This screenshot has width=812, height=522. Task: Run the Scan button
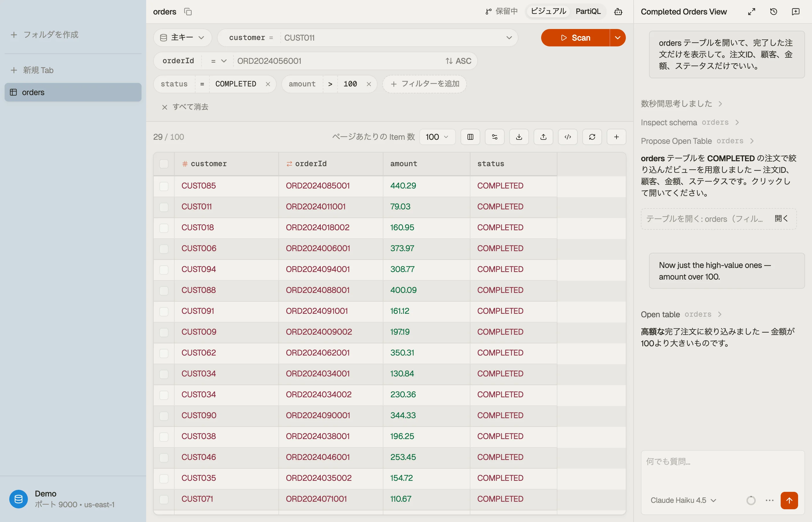[x=575, y=38]
